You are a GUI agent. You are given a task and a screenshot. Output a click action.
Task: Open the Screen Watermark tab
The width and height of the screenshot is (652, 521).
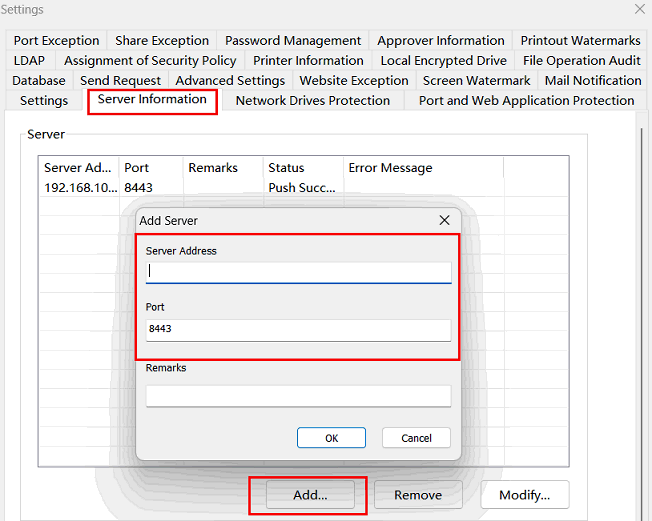[476, 81]
